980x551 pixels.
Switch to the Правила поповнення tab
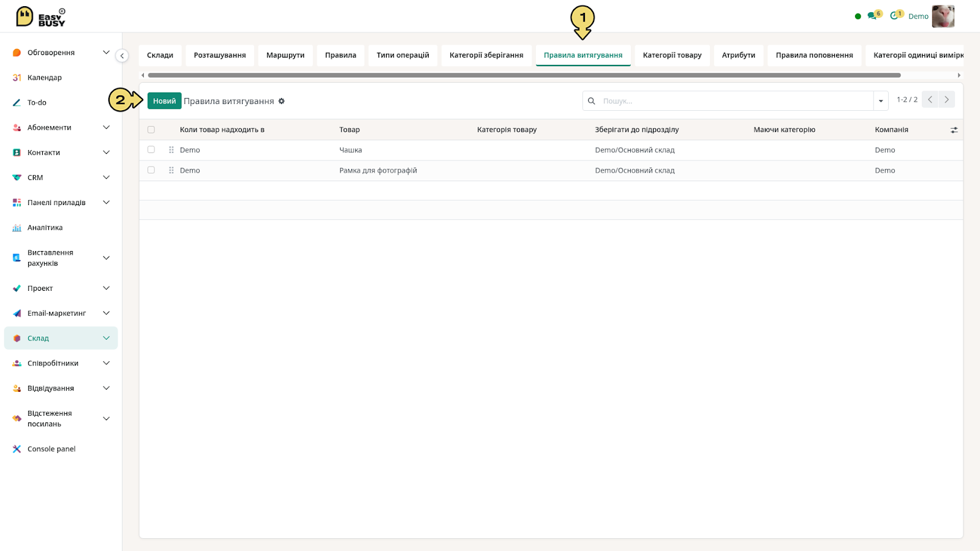814,55
